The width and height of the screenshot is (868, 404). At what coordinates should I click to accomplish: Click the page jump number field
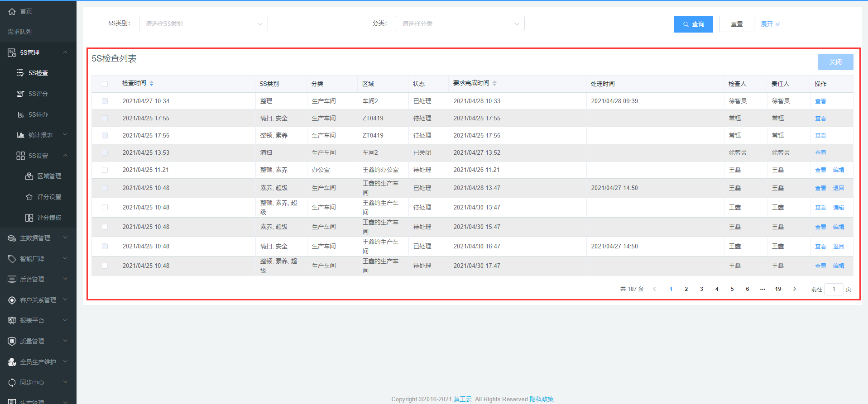pos(833,289)
